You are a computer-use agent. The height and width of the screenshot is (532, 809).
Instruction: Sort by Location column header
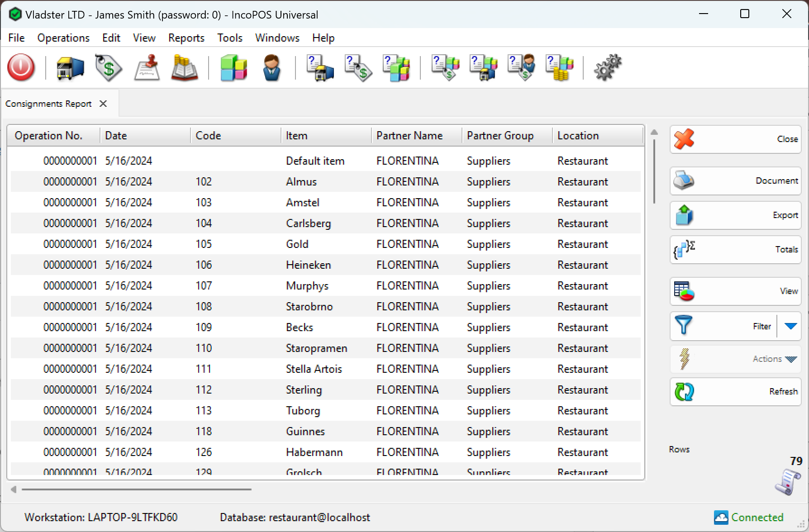598,136
